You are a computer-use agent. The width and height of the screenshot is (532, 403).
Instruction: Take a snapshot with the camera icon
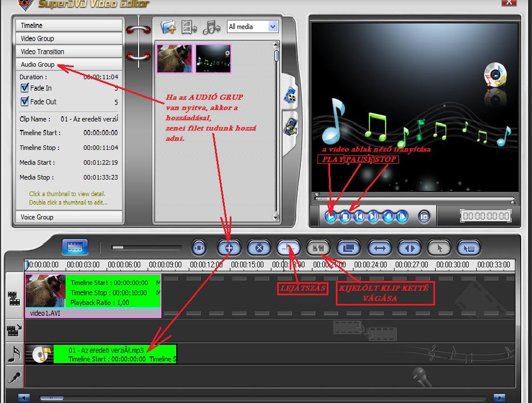(x=424, y=217)
